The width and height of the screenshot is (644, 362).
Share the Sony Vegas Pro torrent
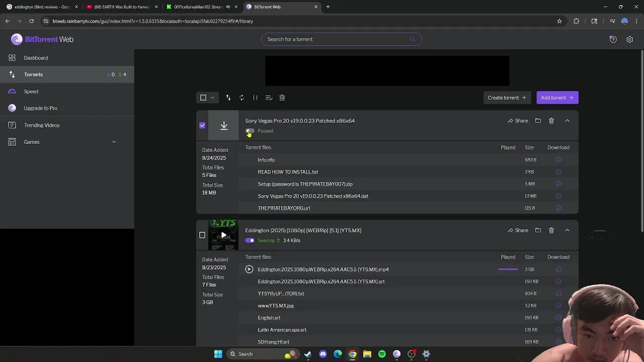(518, 121)
